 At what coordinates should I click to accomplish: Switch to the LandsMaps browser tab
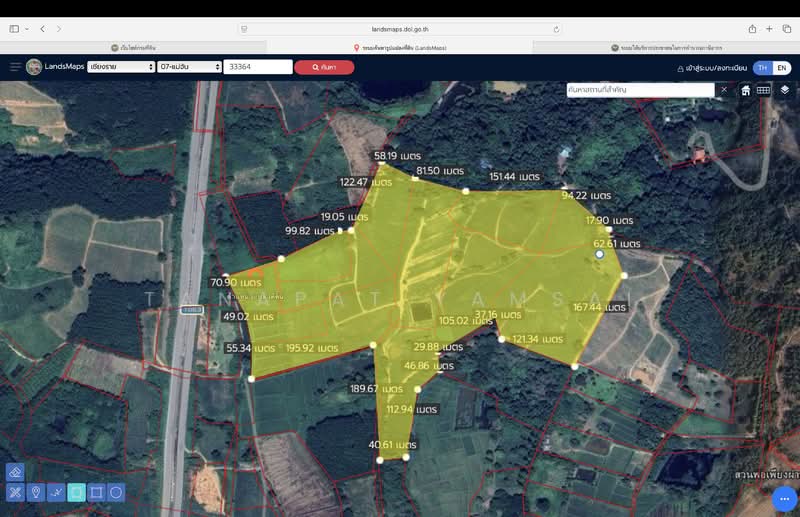pos(400,47)
